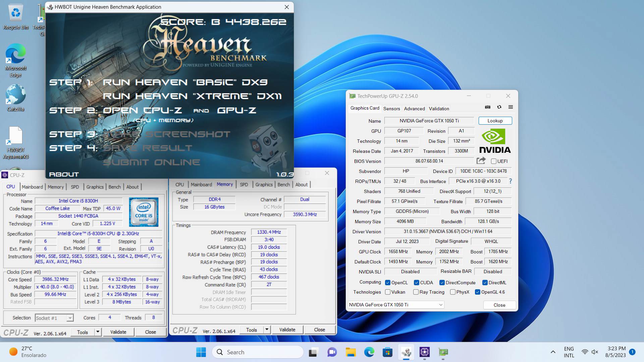644x362 pixels.
Task: Open GPU-Z hamburger menu icon
Action: (511, 107)
